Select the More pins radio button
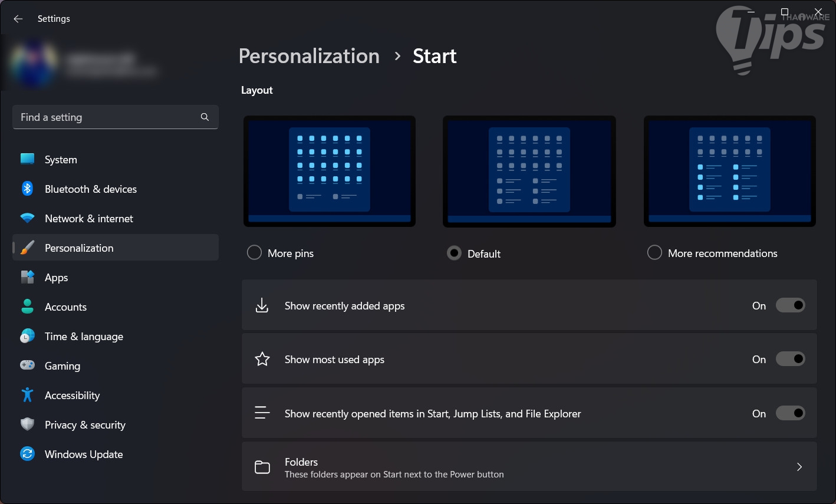 tap(254, 253)
